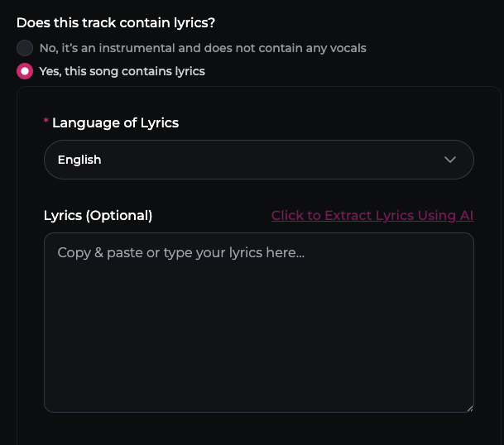
Task: Click the "Yes, this song contains lyrics" label
Action: 122,71
